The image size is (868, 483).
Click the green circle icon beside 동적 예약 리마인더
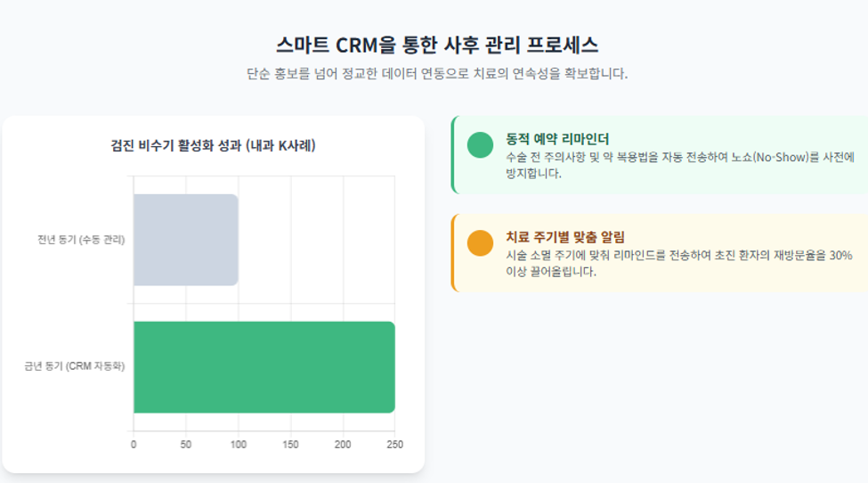[480, 145]
